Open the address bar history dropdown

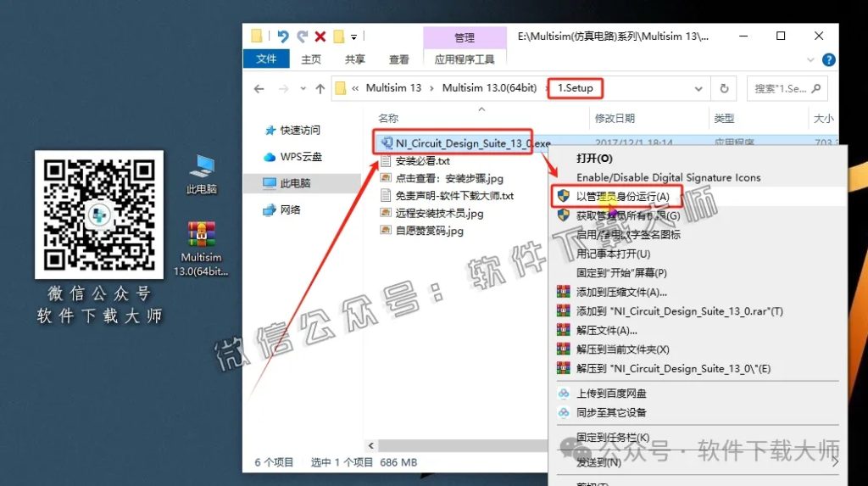point(698,89)
